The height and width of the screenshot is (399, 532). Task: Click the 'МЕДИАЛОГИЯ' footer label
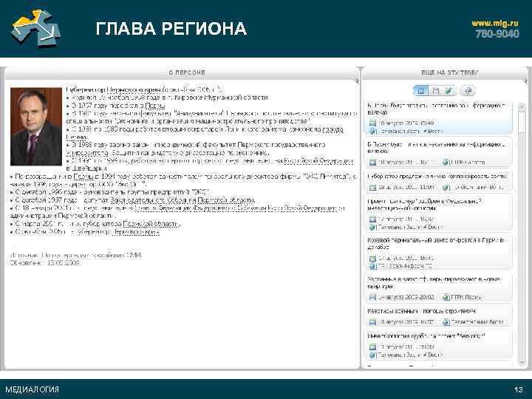(x=32, y=389)
